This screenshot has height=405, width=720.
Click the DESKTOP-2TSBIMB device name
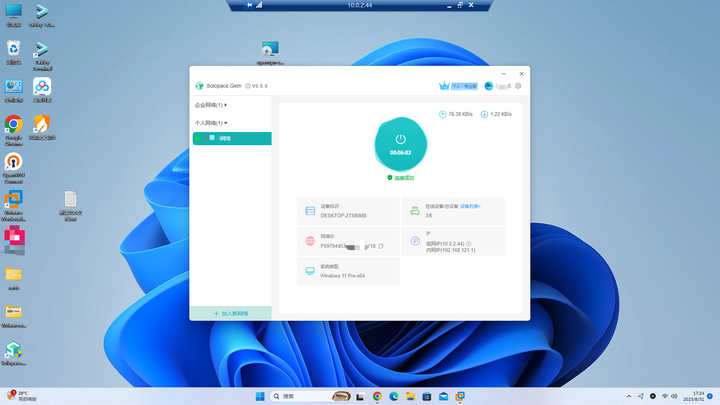(343, 215)
